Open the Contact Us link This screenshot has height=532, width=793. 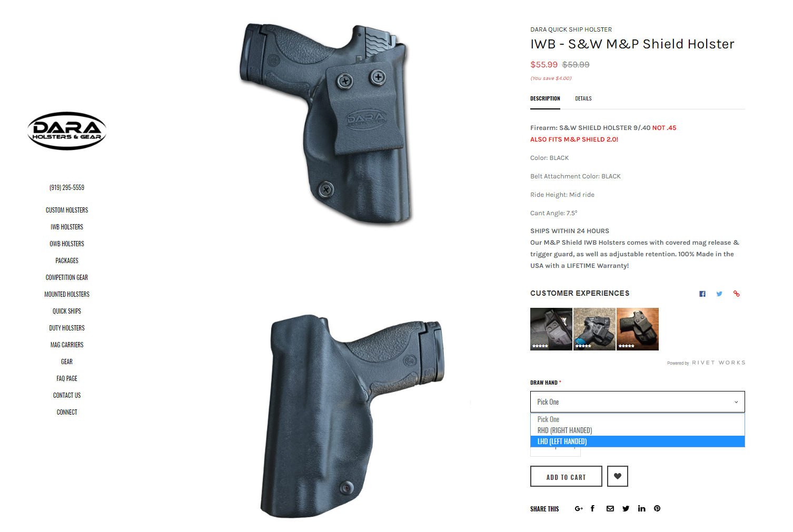point(67,395)
